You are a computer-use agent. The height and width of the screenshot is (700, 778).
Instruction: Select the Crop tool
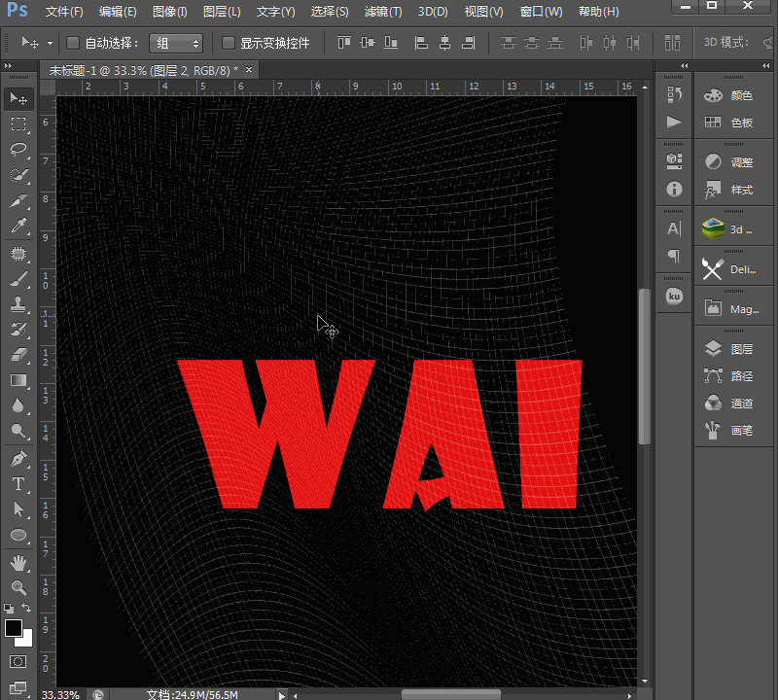[18, 200]
